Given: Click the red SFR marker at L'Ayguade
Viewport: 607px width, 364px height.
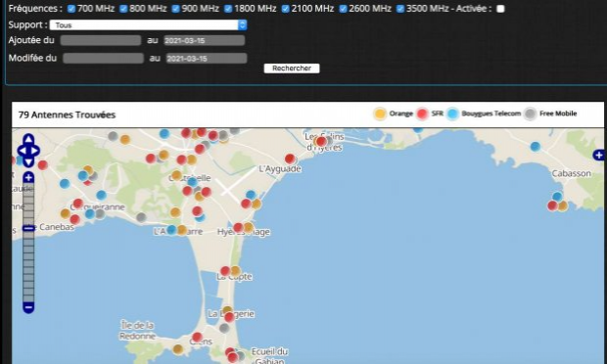Looking at the screenshot, I should pos(290,159).
